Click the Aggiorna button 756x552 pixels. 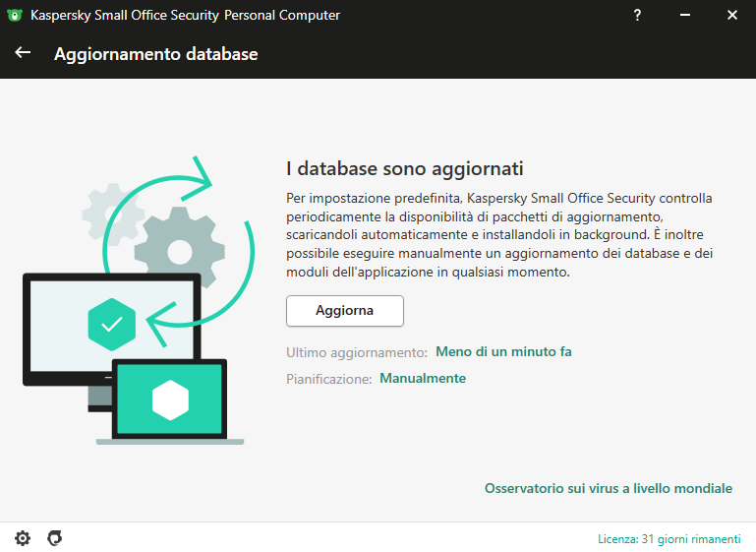pyautogui.click(x=345, y=311)
